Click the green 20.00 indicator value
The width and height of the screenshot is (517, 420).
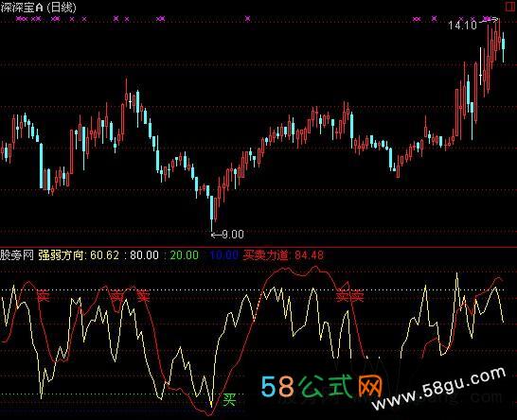(185, 255)
